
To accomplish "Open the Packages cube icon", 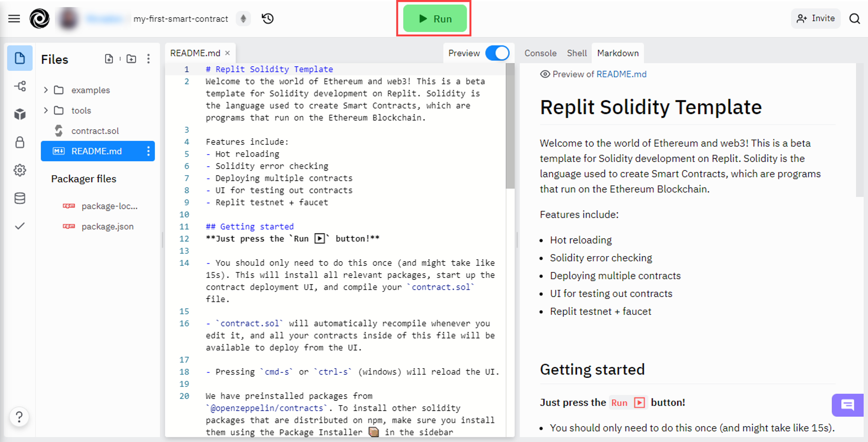I will tap(20, 114).
